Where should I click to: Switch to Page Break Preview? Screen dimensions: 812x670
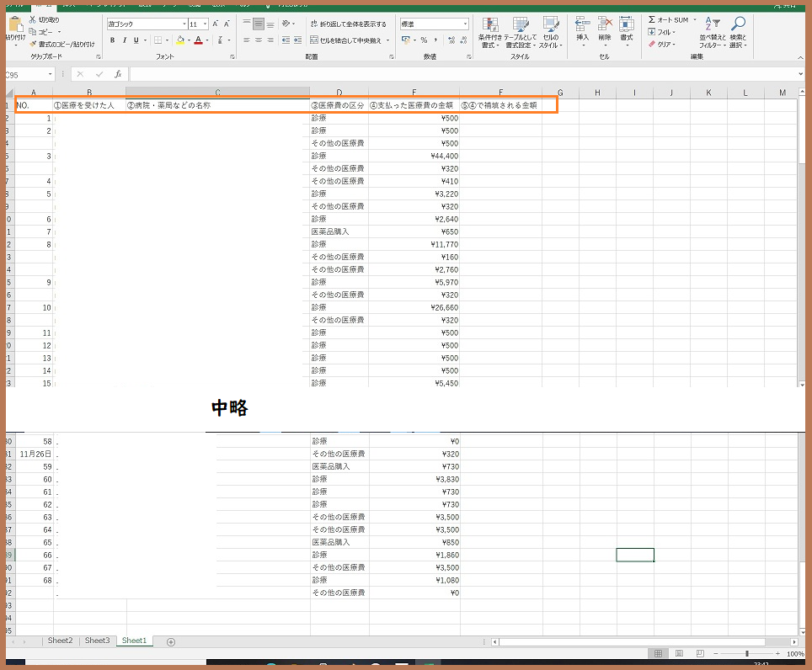click(700, 653)
